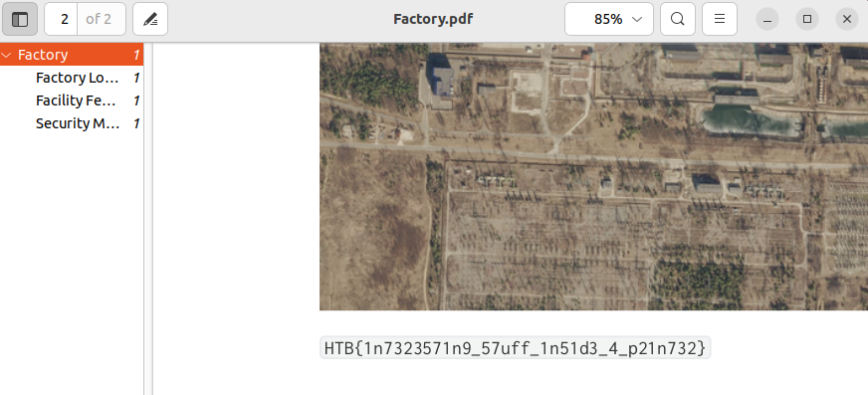Click the page number field showing 2

[62, 19]
